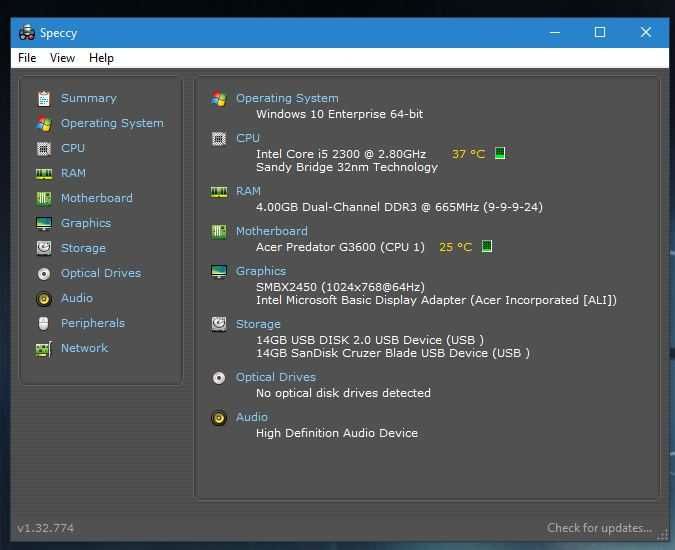Click the Storage hard drive sidebar icon
This screenshot has width=675, height=550.
(43, 248)
